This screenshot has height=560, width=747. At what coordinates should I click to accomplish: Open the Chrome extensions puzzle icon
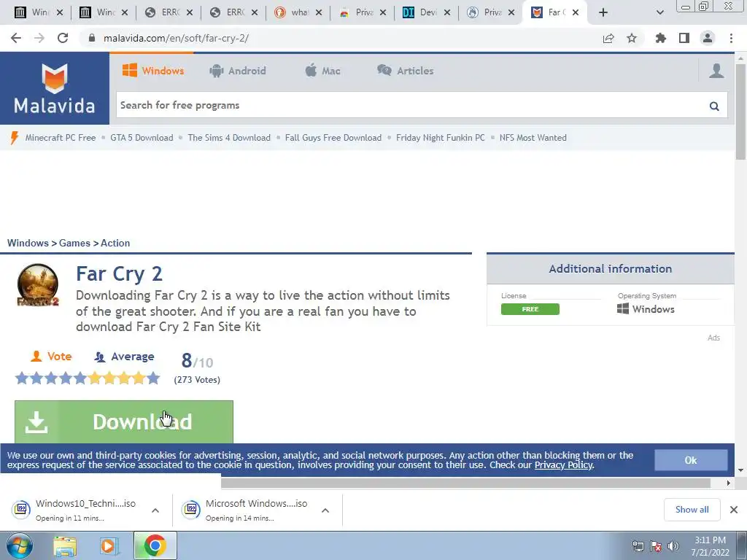(661, 38)
